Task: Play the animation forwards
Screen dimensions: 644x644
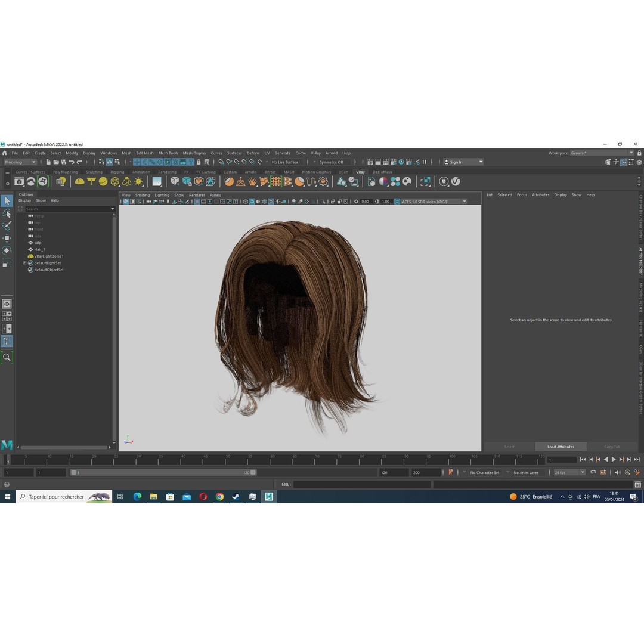Action: tap(614, 460)
